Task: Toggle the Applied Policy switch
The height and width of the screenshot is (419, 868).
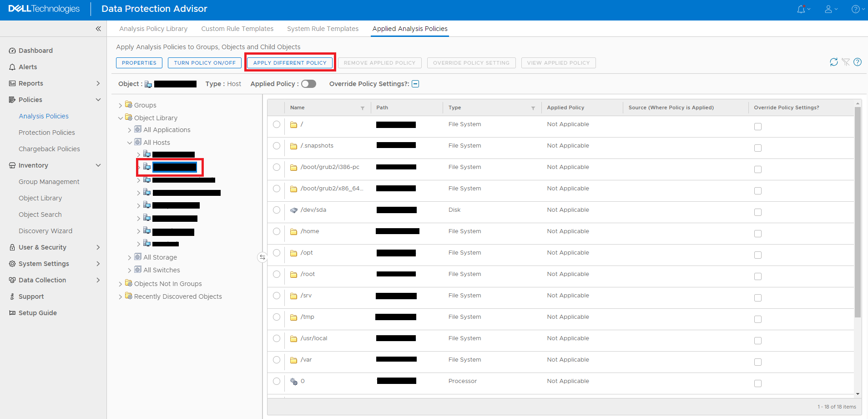Action: 308,84
